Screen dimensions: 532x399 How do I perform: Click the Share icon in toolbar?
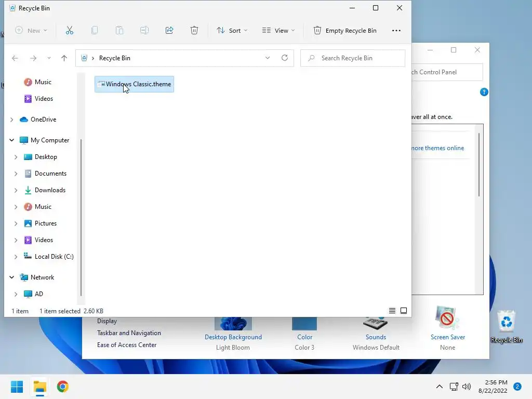(169, 31)
